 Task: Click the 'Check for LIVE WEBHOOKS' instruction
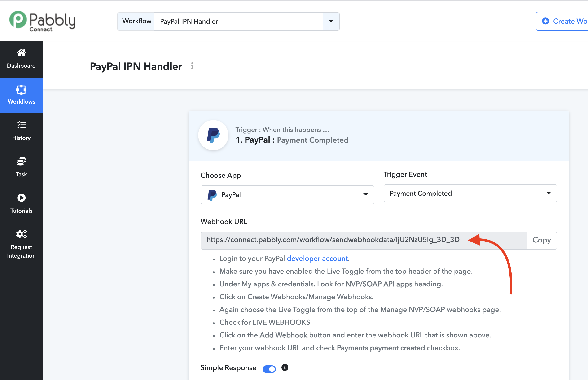click(x=265, y=322)
